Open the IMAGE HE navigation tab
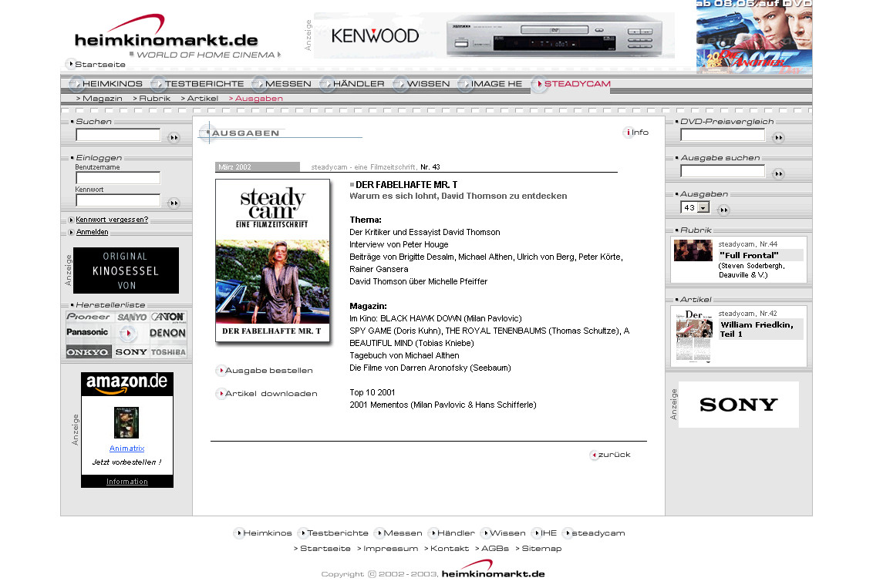Viewport: 873px width, 588px height. (490, 84)
